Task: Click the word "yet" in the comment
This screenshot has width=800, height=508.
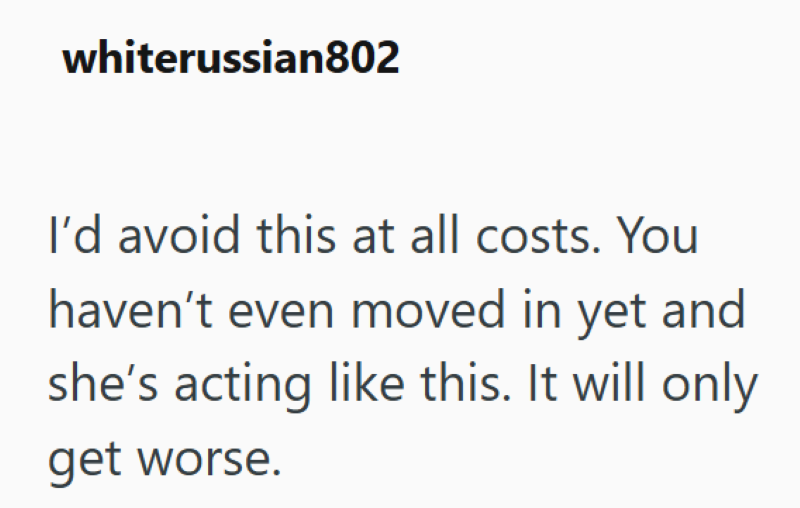Action: [x=612, y=313]
